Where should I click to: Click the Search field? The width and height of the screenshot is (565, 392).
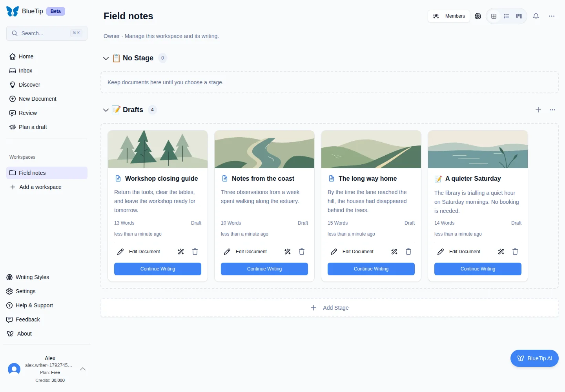click(x=47, y=33)
